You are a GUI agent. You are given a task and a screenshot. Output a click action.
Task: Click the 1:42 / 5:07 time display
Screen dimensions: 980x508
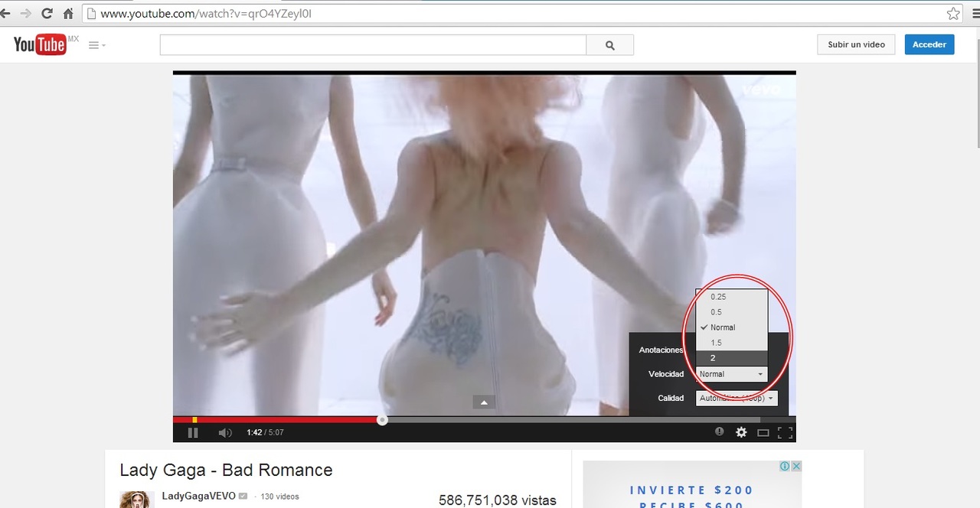265,433
